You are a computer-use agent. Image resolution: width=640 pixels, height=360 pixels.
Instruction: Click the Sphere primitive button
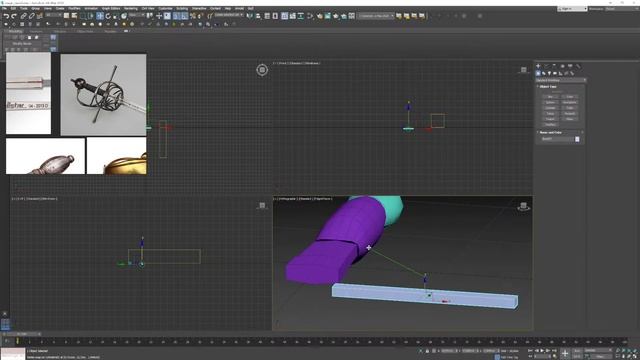tap(550, 102)
